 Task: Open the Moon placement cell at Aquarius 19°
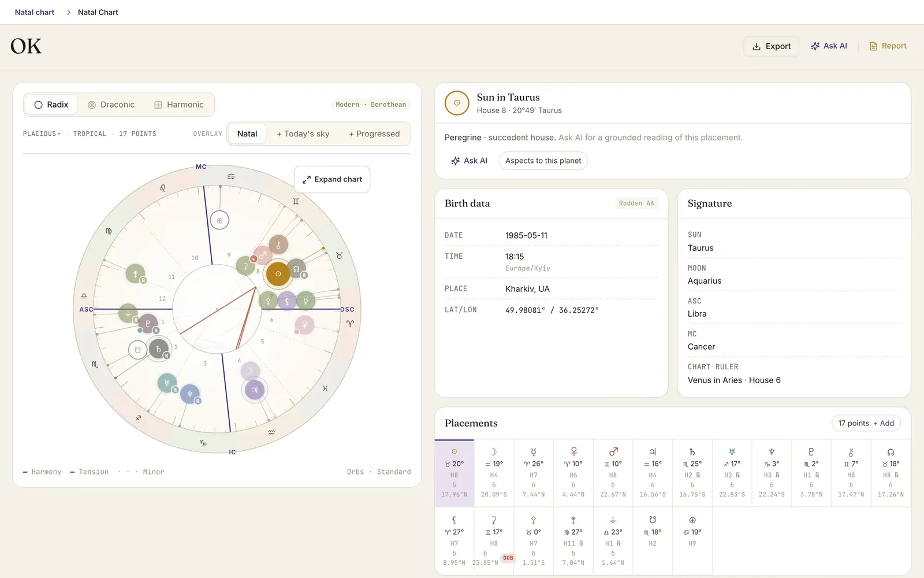(x=494, y=473)
